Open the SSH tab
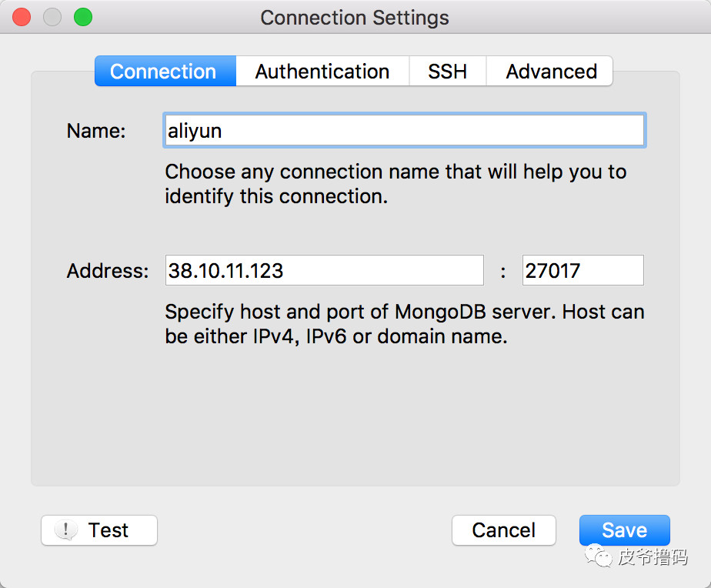The width and height of the screenshot is (711, 588). pyautogui.click(x=447, y=72)
